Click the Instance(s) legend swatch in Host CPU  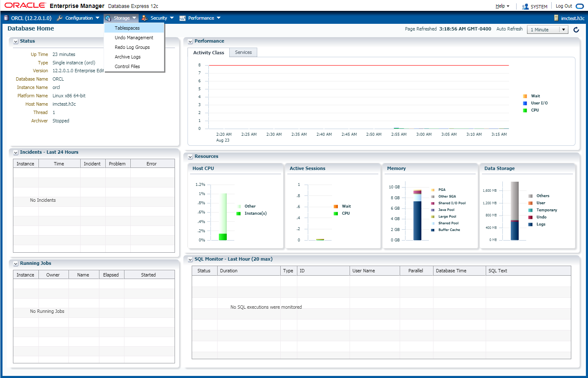[x=238, y=213]
